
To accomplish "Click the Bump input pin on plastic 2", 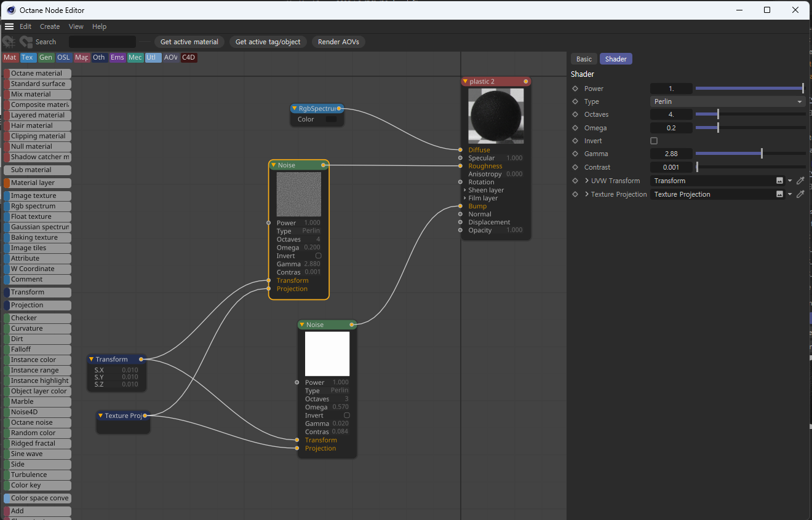I will (x=460, y=206).
